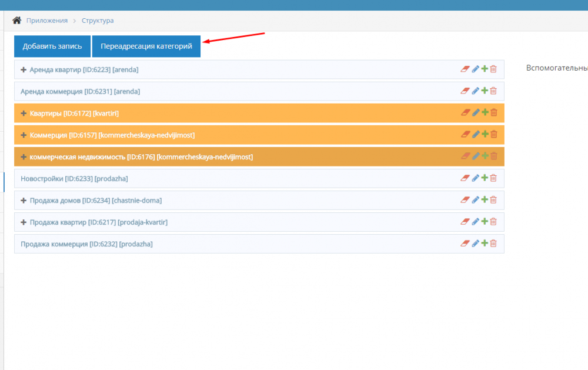
Task: Expand Квартиры [ID:6172] category
Action: click(x=24, y=114)
